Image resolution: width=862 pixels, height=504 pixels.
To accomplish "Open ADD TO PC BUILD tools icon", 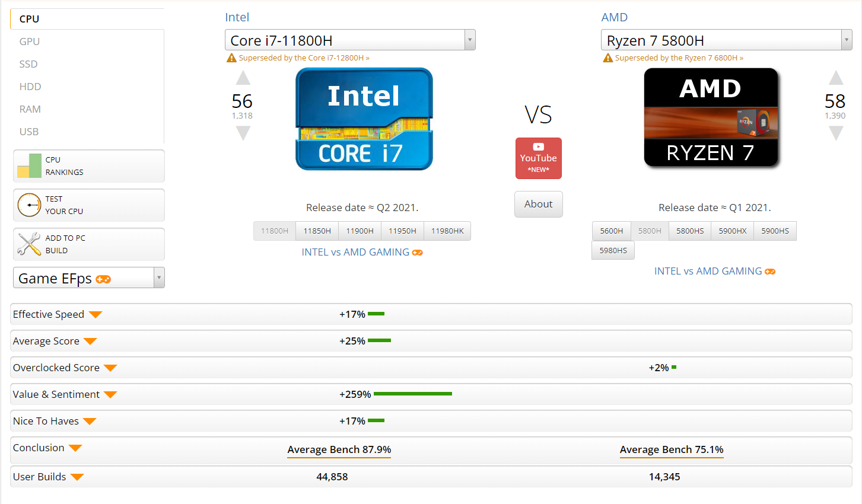I will tap(28, 244).
